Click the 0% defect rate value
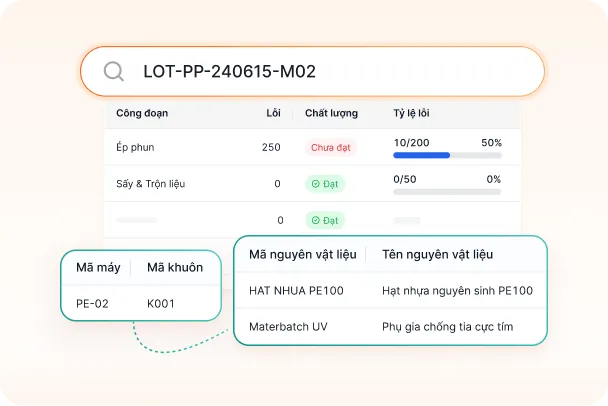 494,179
